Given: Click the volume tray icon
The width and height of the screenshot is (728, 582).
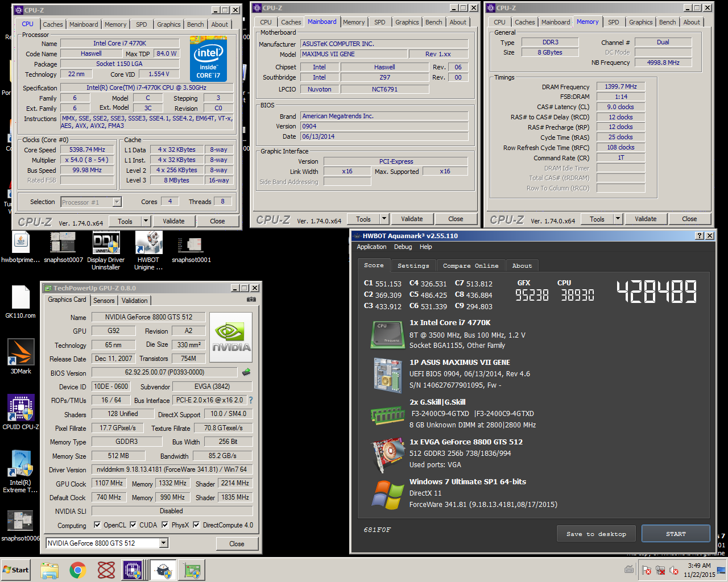Looking at the screenshot, I should (674, 570).
